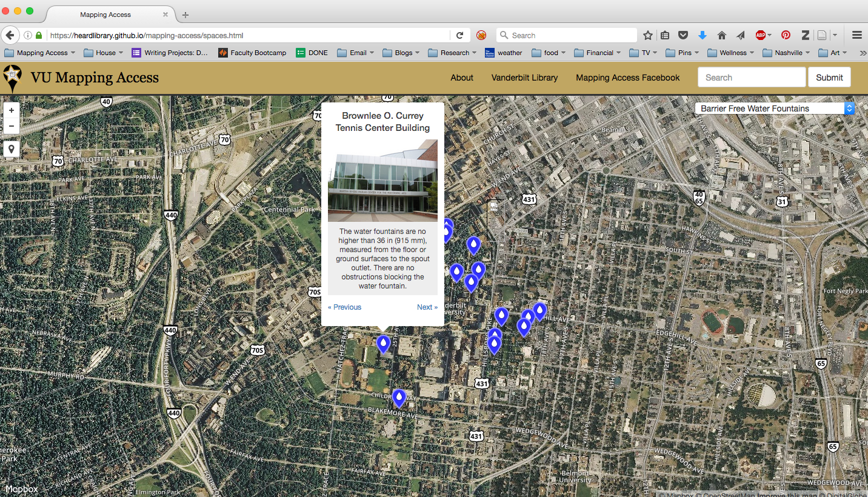Image resolution: width=868 pixels, height=497 pixels.
Task: Click the site Search input field
Action: tap(752, 78)
